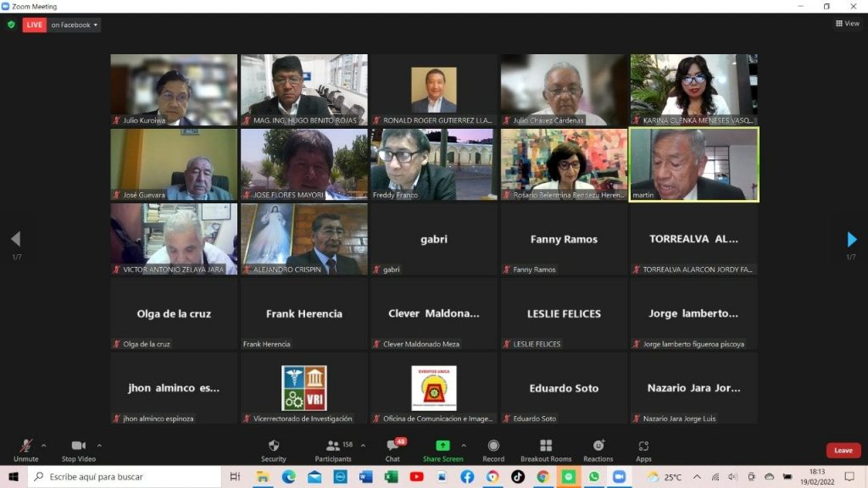Open the Participants panel
Viewport: 868px width, 488px height.
tap(333, 446)
